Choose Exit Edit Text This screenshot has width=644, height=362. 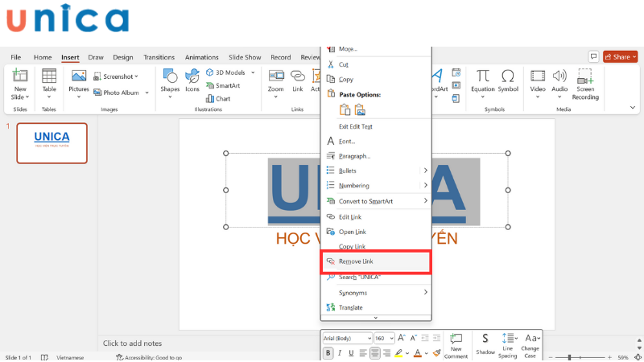pyautogui.click(x=376, y=126)
